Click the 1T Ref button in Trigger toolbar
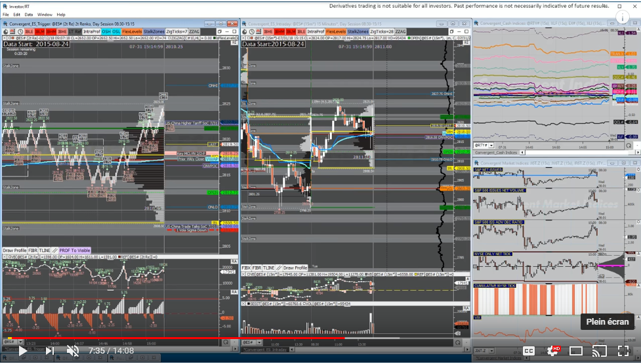The width and height of the screenshot is (641, 364). [75, 31]
